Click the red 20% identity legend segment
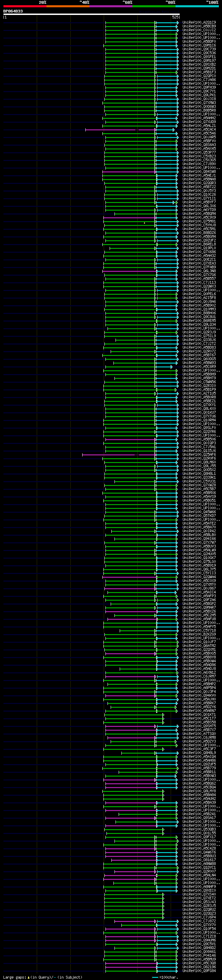 click(25, 6)
